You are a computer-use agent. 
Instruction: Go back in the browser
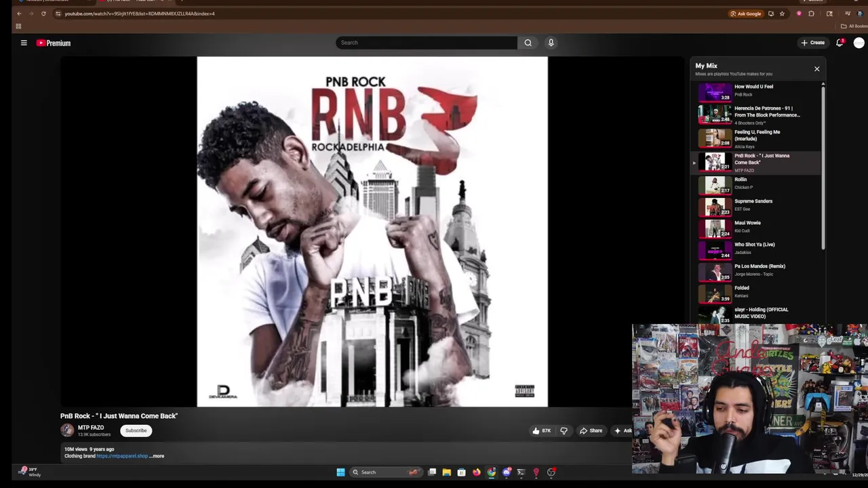point(19,14)
